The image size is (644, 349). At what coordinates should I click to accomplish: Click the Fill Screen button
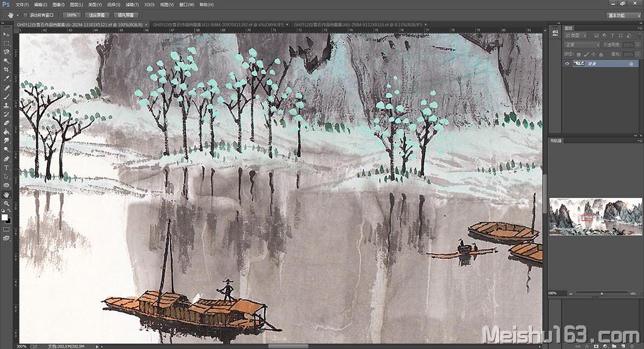tap(126, 15)
